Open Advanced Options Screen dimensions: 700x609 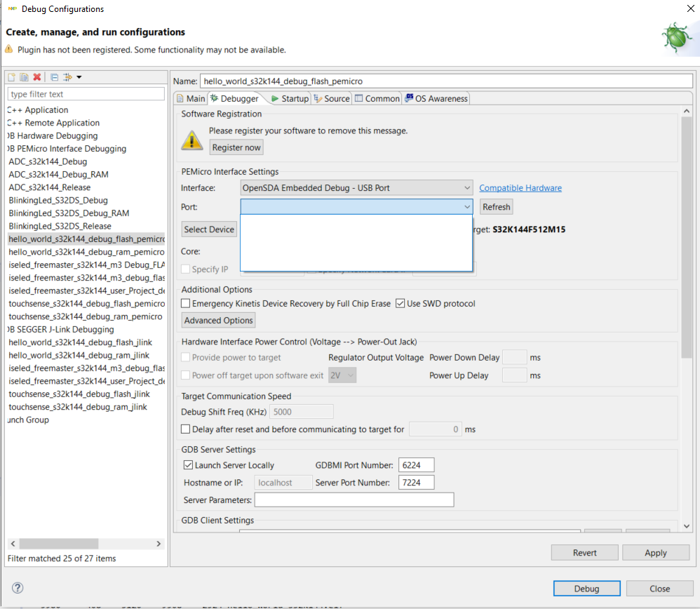(218, 320)
